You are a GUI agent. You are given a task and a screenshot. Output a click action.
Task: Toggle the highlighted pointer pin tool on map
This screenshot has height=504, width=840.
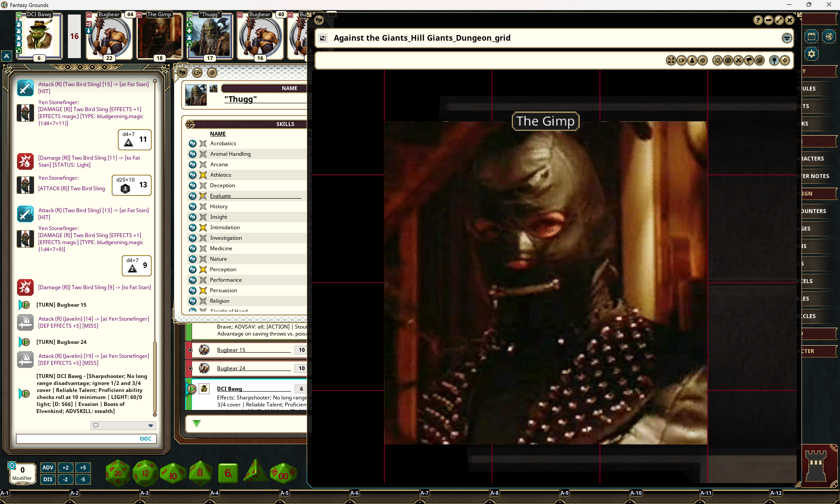774,60
